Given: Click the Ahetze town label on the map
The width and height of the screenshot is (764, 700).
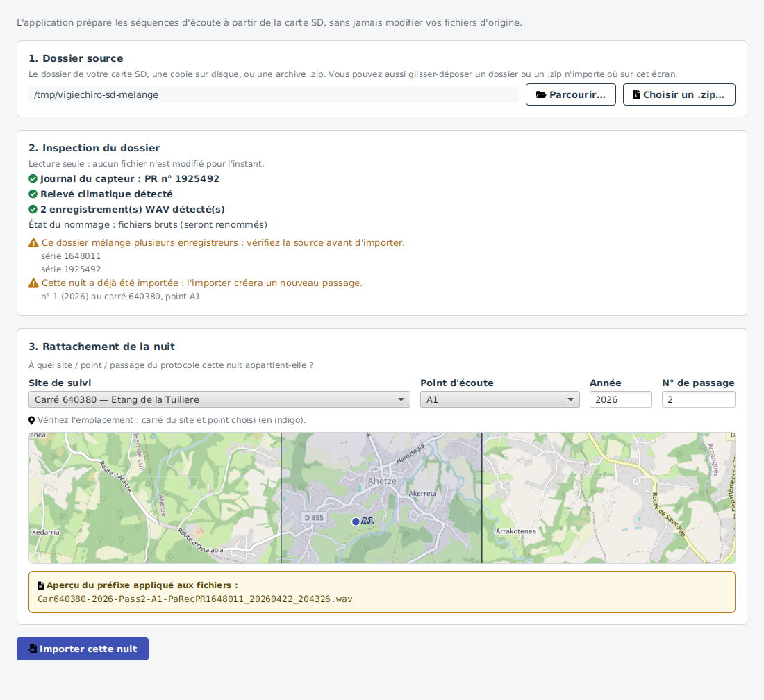Looking at the screenshot, I should coord(382,481).
